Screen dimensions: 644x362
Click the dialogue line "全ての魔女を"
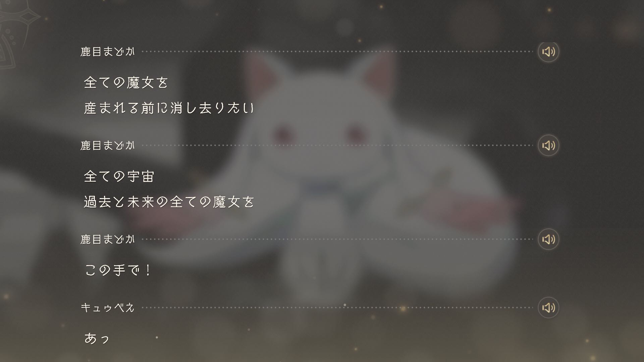[x=126, y=82]
